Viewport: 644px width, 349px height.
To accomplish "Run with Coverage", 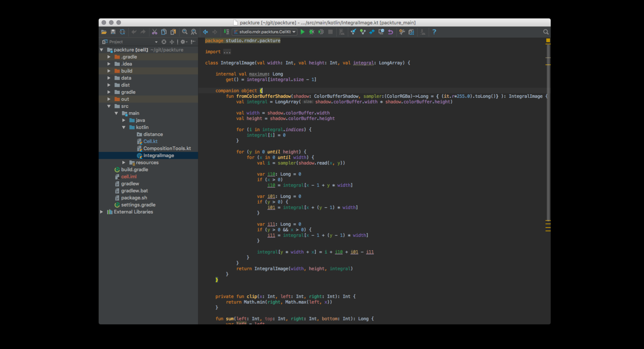I will pyautogui.click(x=321, y=32).
